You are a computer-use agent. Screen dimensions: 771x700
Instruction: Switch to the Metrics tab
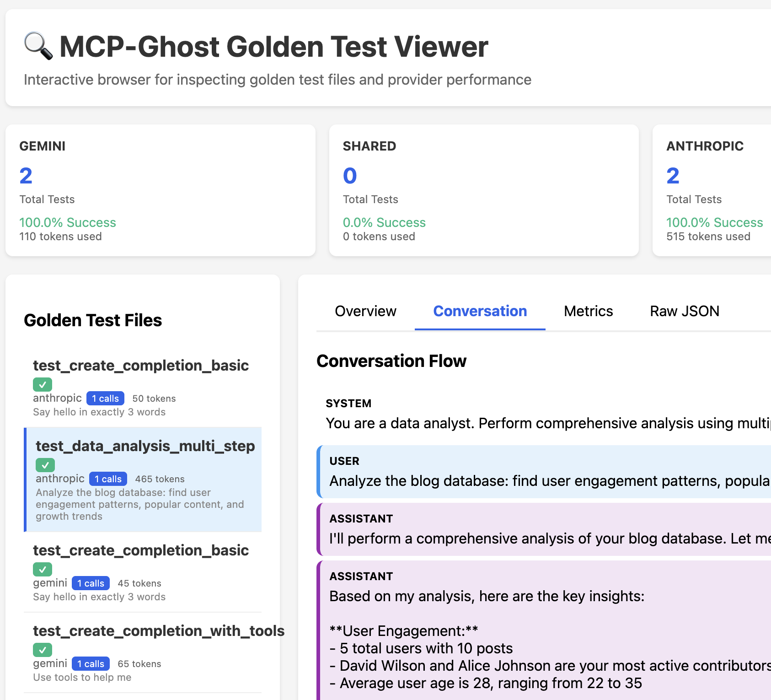[x=588, y=311]
